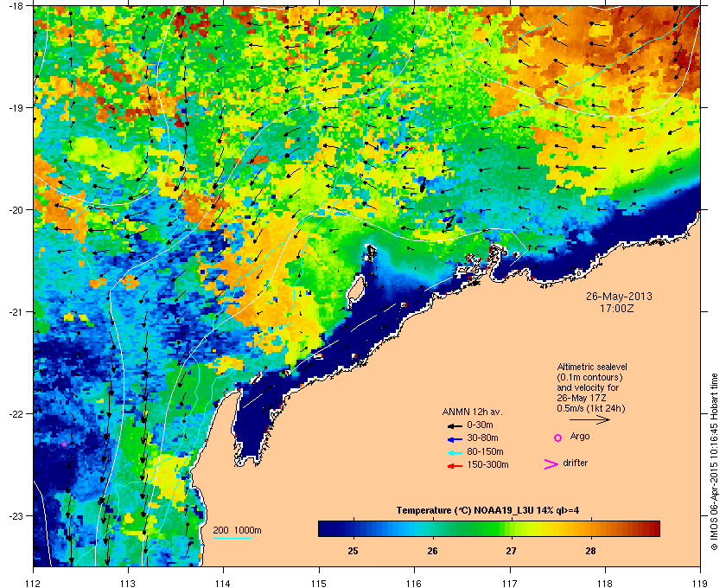Click longitude axis label 114
The width and height of the screenshot is (726, 588).
(x=223, y=583)
